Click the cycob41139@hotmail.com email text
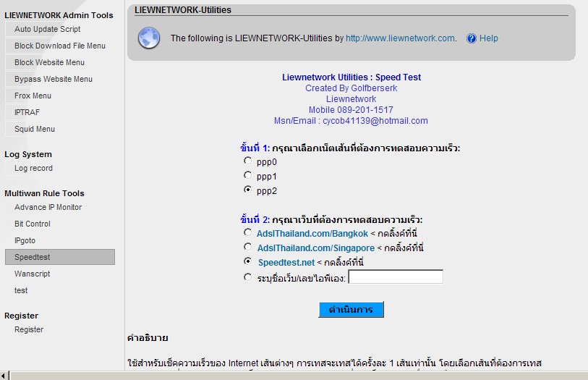Screen dimensions: 588x380 pyautogui.click(x=375, y=121)
